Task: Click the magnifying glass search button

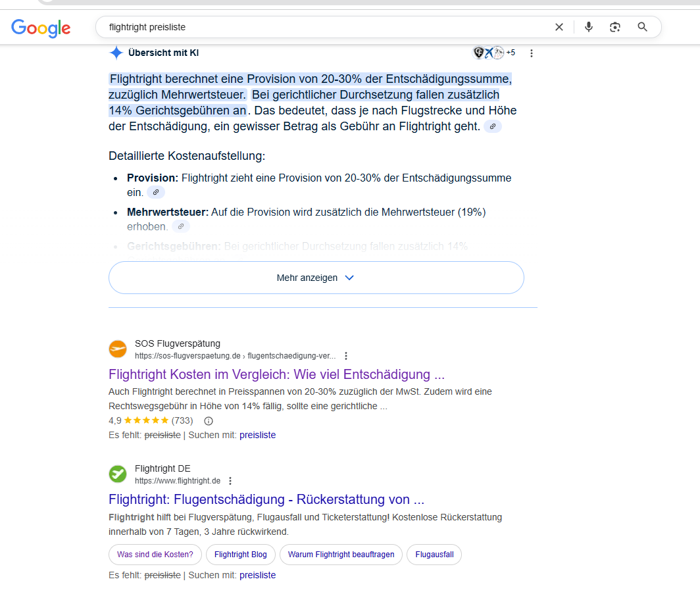Action: pyautogui.click(x=643, y=27)
